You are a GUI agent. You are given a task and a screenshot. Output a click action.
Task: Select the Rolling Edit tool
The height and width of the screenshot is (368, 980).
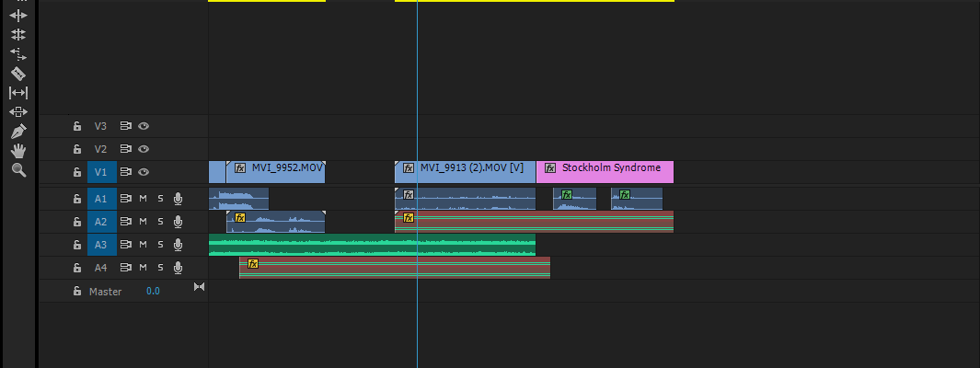pyautogui.click(x=18, y=34)
